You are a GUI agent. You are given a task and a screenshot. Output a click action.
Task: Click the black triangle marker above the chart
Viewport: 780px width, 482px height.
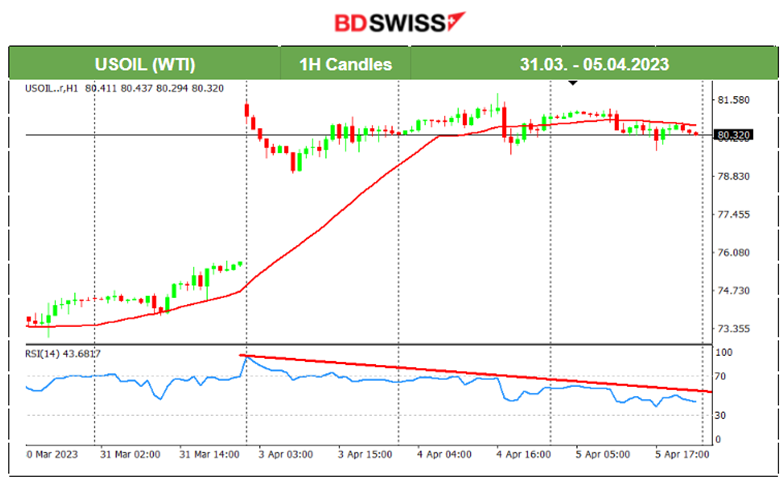pos(573,83)
